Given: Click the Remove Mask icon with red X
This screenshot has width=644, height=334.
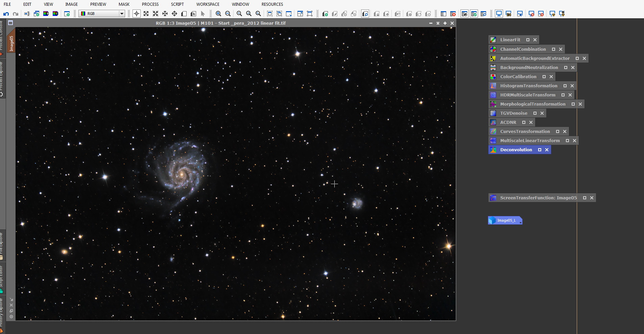Looking at the screenshot, I should [x=453, y=14].
